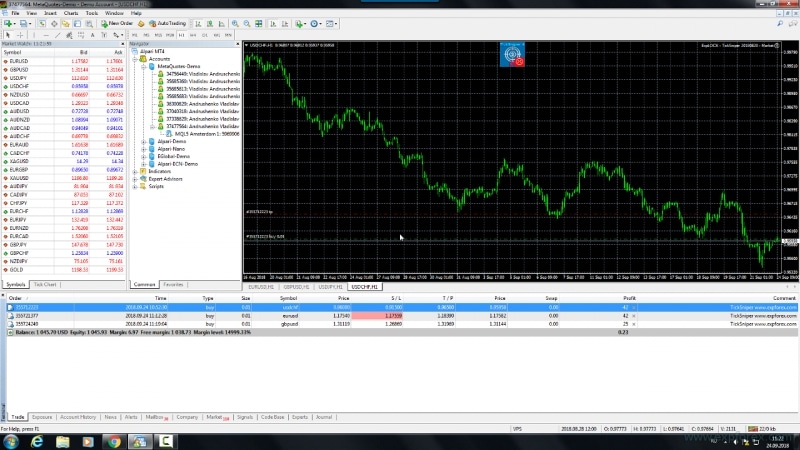Switch to Account History tab
800x450 pixels.
(x=77, y=416)
